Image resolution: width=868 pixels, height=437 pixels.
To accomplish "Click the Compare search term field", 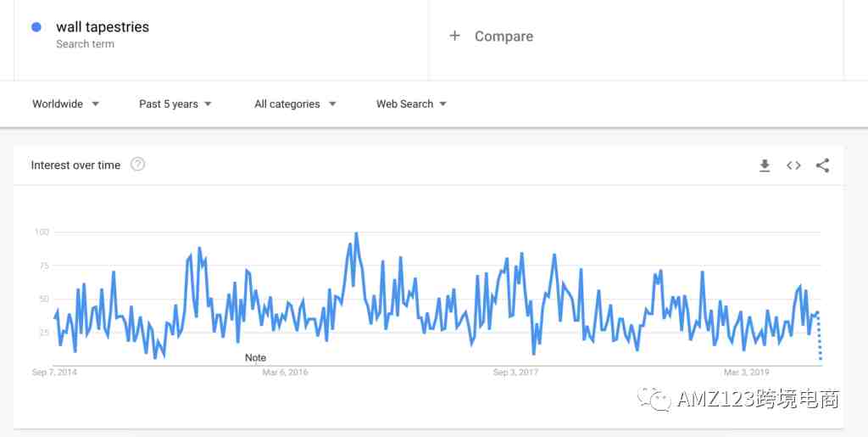I will (636, 36).
